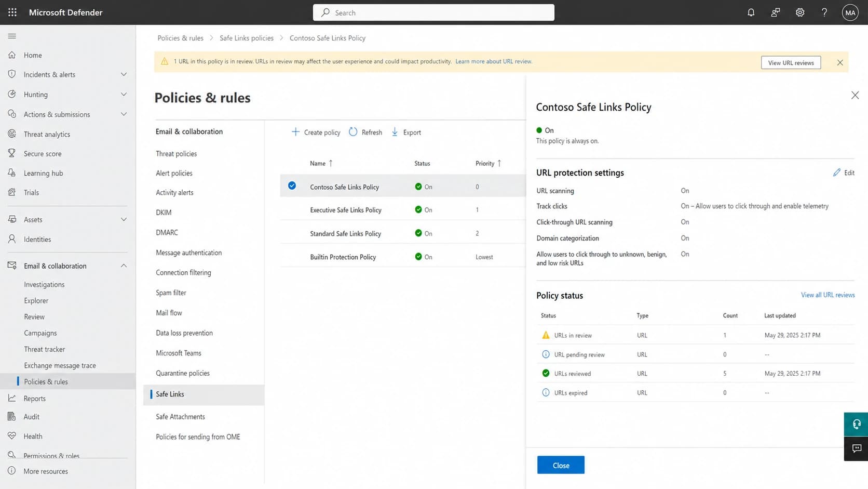The image size is (868, 489).
Task: Click the Identities person icon
Action: coord(12,239)
